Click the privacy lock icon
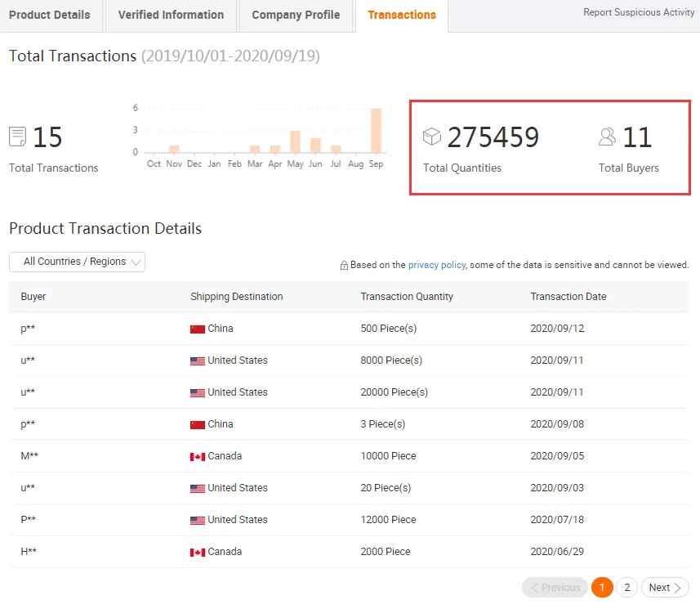 tap(344, 266)
